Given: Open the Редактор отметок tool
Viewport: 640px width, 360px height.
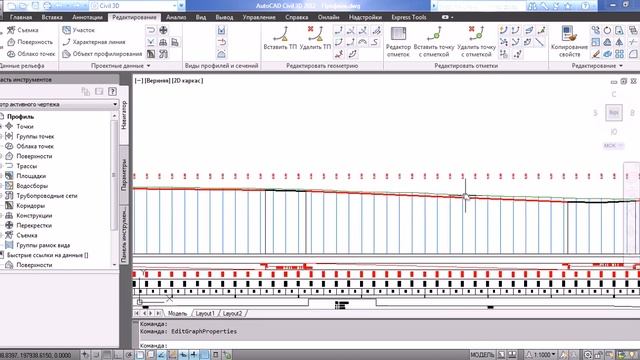Looking at the screenshot, I should tap(398, 41).
